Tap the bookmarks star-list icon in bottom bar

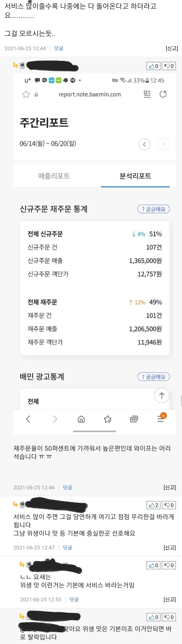pyautogui.click(x=108, y=419)
